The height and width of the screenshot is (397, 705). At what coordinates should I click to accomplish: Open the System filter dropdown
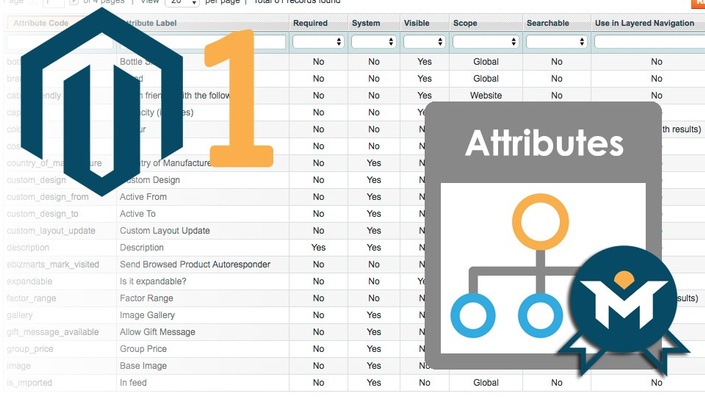[x=374, y=42]
